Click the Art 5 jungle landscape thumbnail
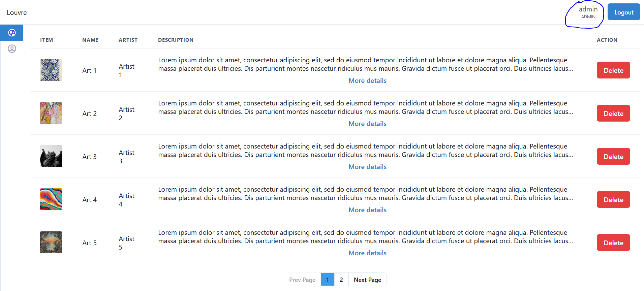 51,243
